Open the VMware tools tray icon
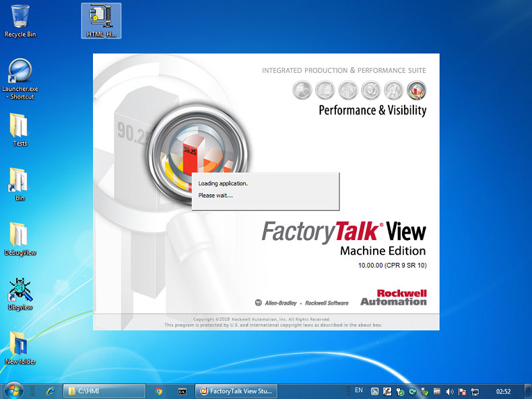 coord(437,392)
